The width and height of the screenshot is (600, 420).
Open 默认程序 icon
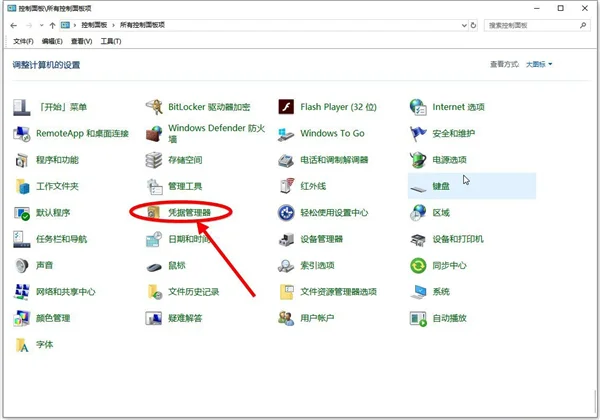coord(21,213)
